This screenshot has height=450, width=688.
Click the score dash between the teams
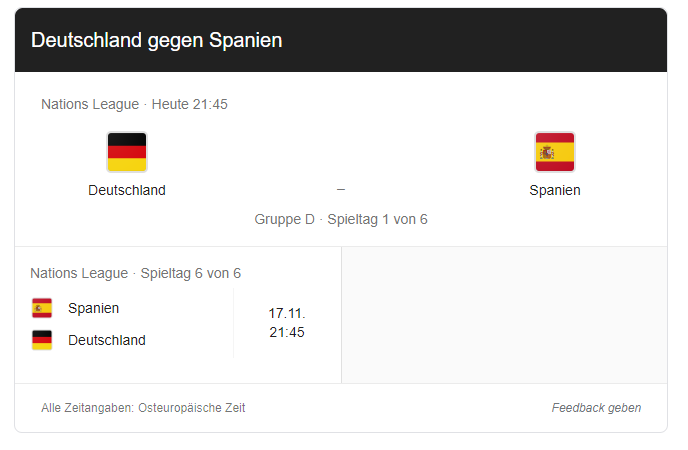point(341,189)
